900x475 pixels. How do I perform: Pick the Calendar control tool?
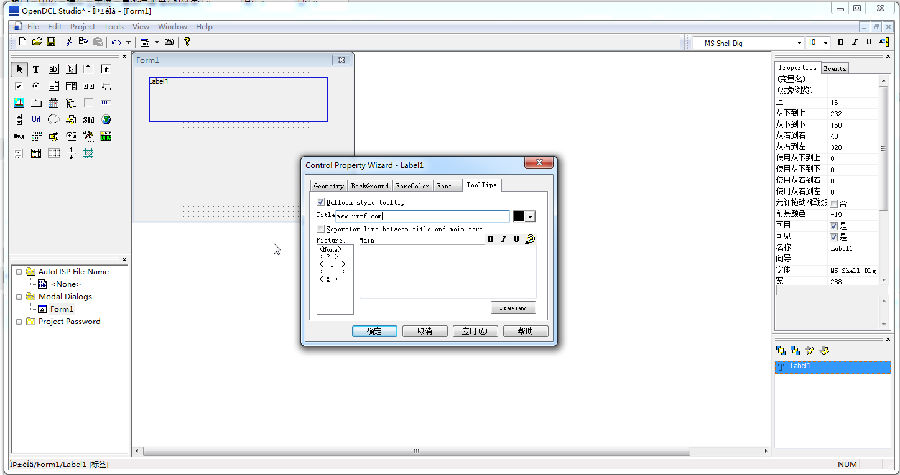[53, 103]
